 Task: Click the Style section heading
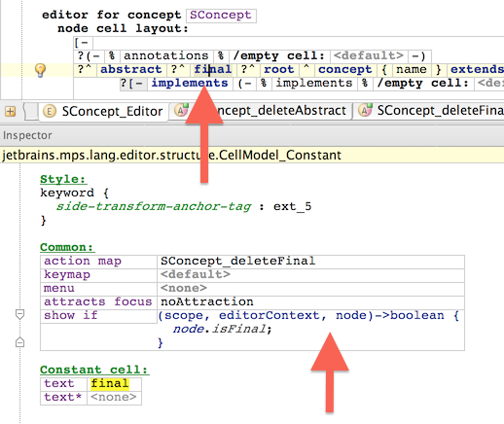(x=63, y=179)
